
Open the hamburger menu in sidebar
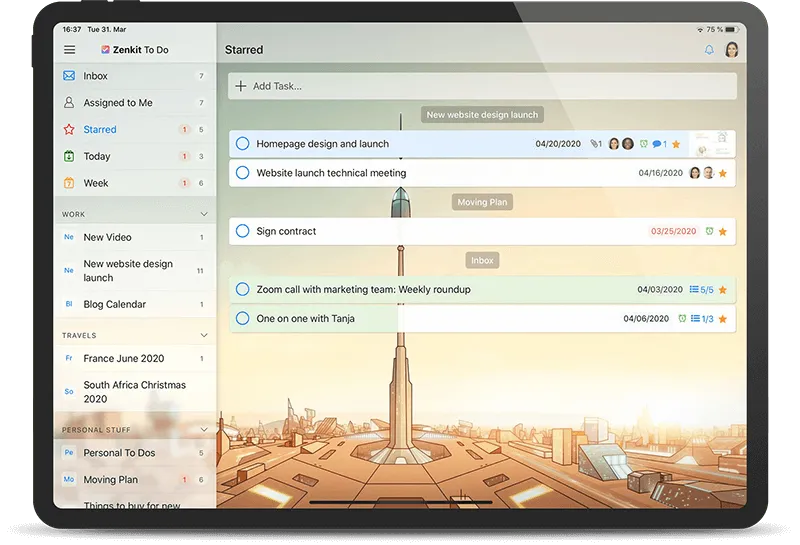point(69,49)
